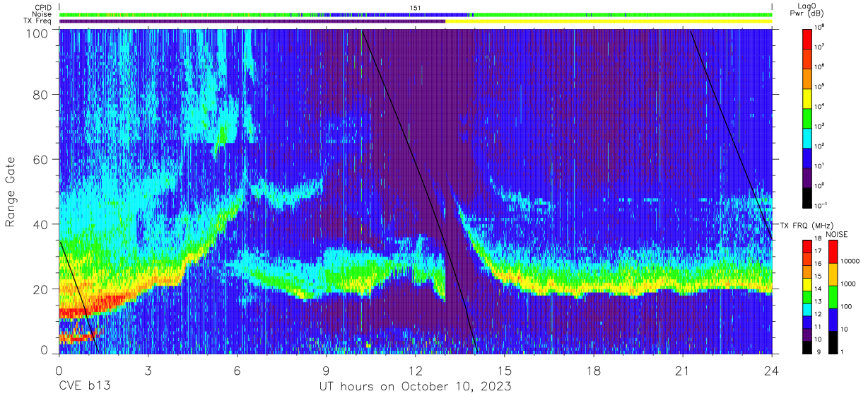Screen dimensions: 868x401
Task: Click the 'NOISE' legend title
Action: pos(837,233)
